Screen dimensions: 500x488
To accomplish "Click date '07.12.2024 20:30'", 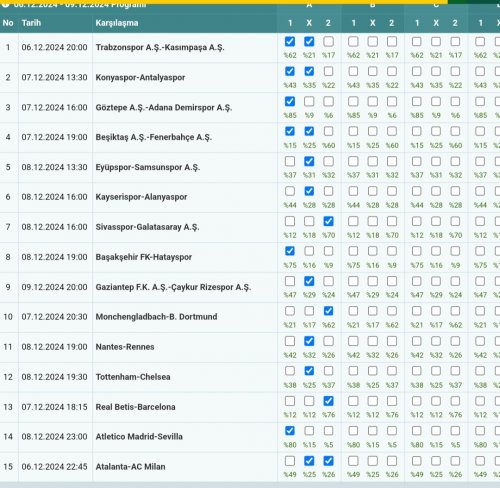I will (54, 317).
